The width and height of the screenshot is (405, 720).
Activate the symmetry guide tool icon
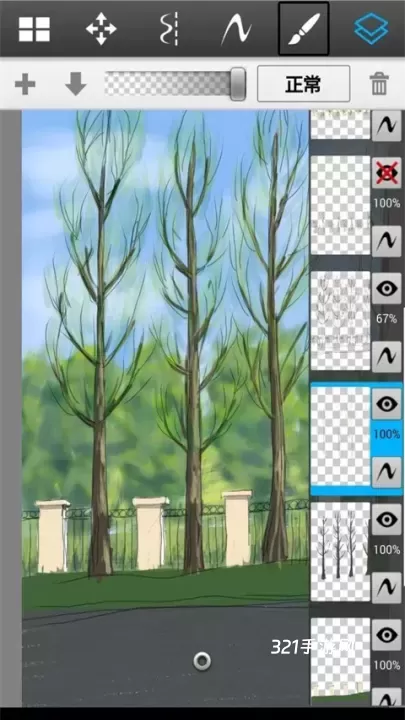tap(169, 29)
